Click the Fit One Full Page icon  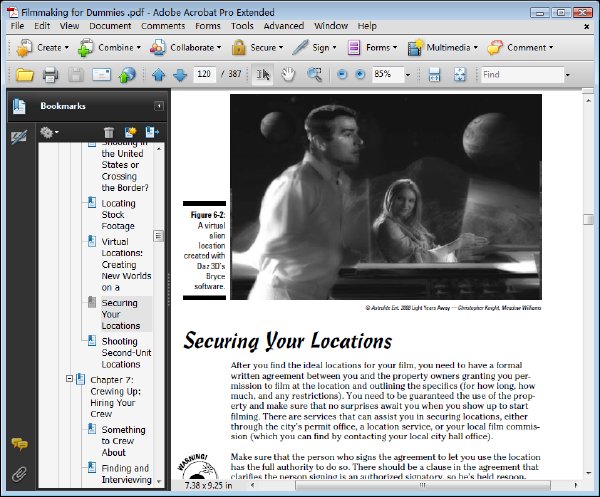point(460,75)
